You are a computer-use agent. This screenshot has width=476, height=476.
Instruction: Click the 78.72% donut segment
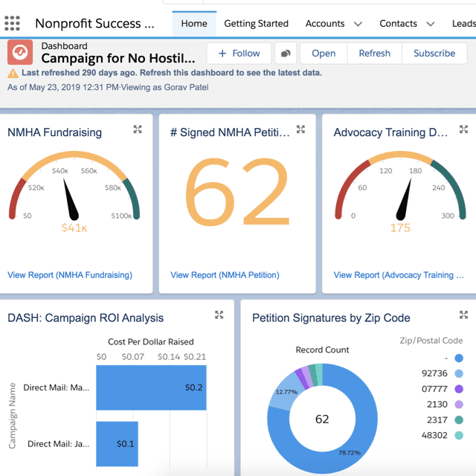pos(349,452)
